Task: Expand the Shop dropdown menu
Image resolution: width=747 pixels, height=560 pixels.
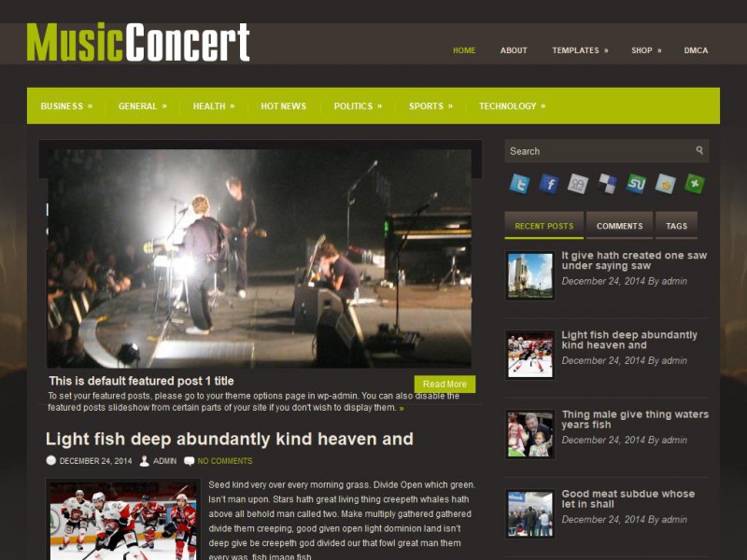Action: coord(646,50)
